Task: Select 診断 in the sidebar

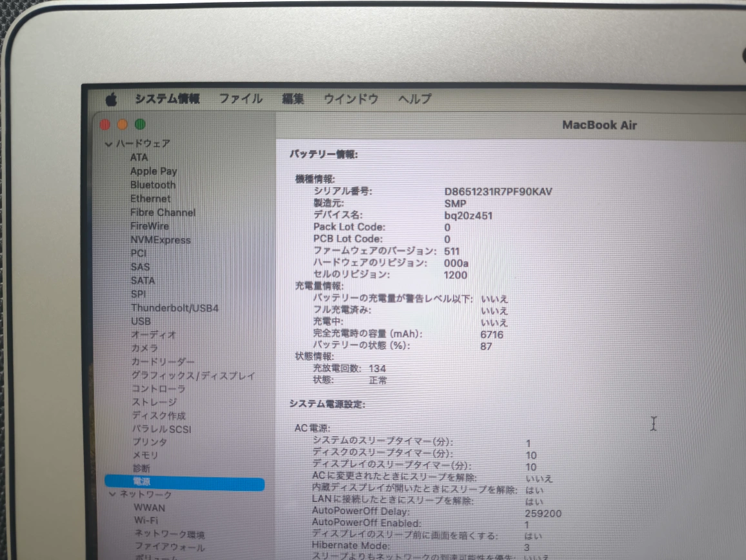Action: [x=141, y=468]
